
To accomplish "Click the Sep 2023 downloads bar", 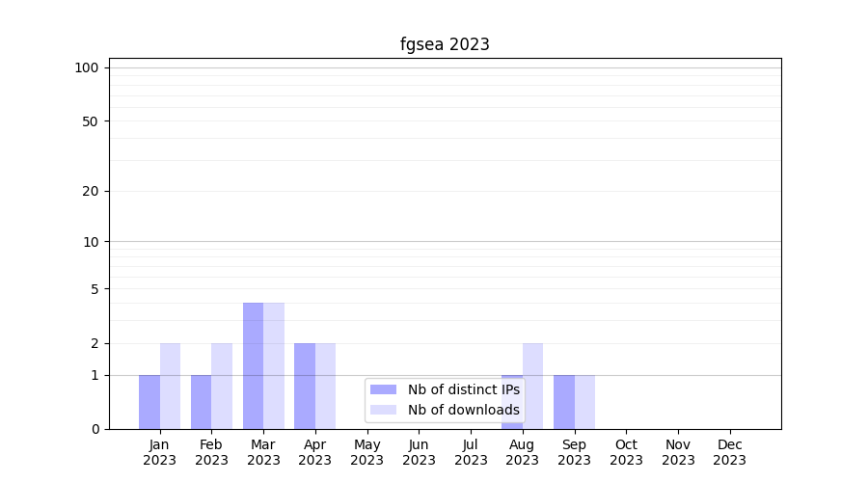I will point(584,402).
